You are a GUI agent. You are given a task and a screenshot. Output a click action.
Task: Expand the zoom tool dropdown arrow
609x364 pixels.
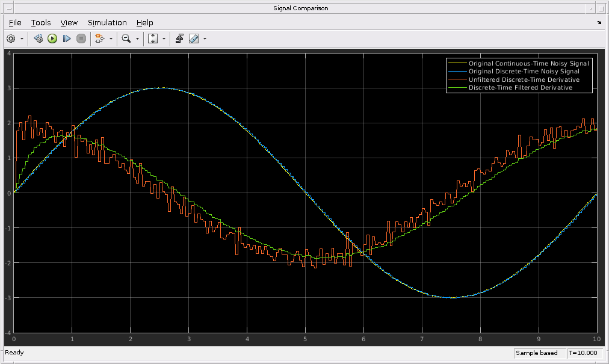pyautogui.click(x=137, y=39)
